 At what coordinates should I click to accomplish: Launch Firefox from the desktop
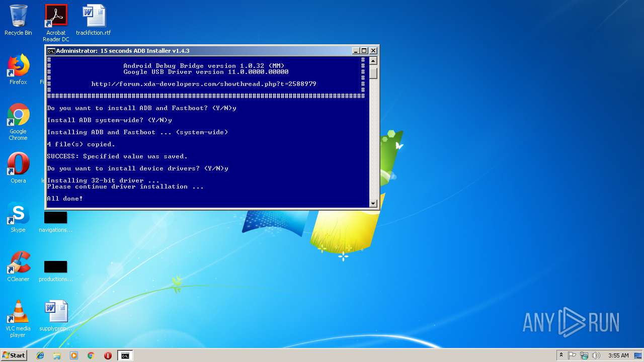pos(18,69)
